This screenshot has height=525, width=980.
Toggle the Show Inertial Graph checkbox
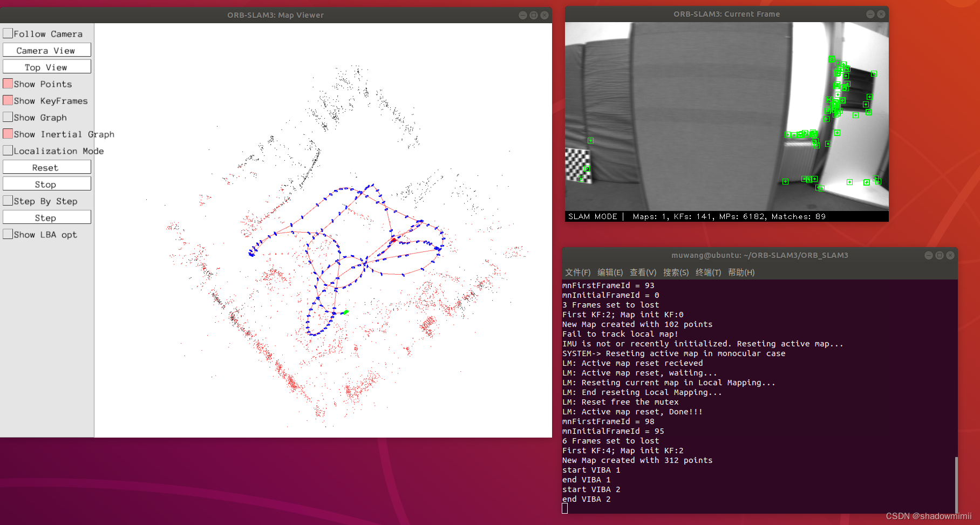click(x=8, y=134)
